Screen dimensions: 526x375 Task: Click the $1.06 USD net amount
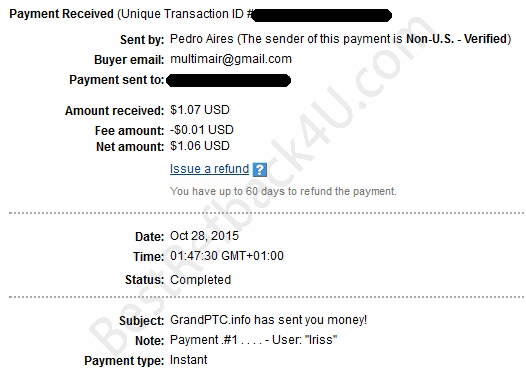coord(200,146)
